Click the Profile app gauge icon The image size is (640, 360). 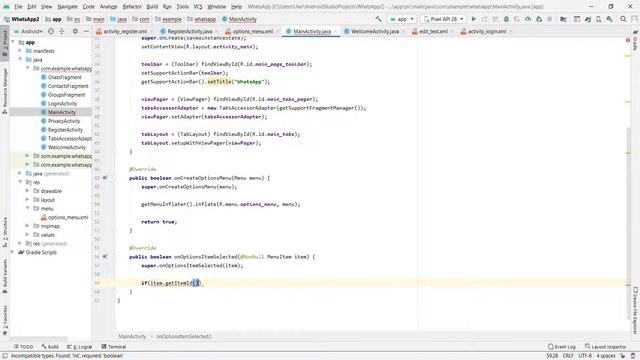(528, 19)
